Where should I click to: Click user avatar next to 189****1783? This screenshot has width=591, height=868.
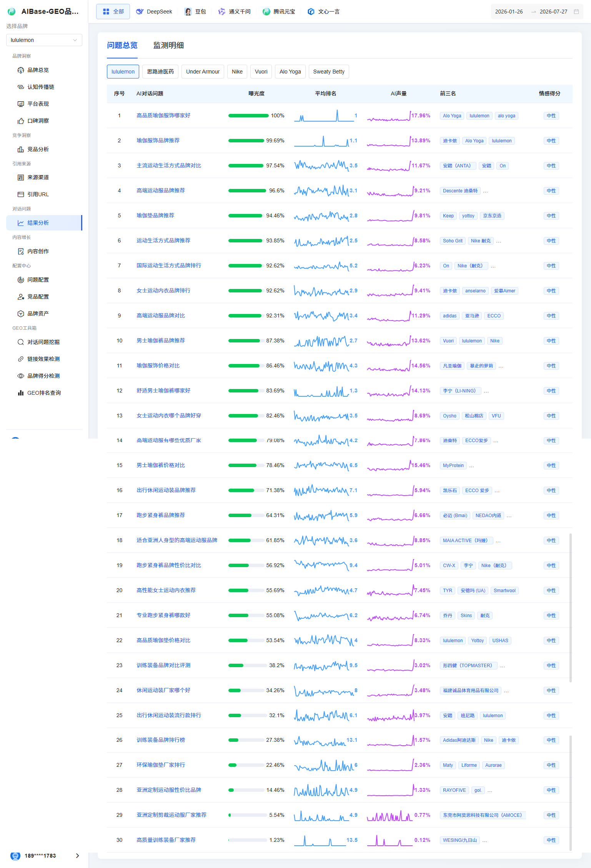15,856
